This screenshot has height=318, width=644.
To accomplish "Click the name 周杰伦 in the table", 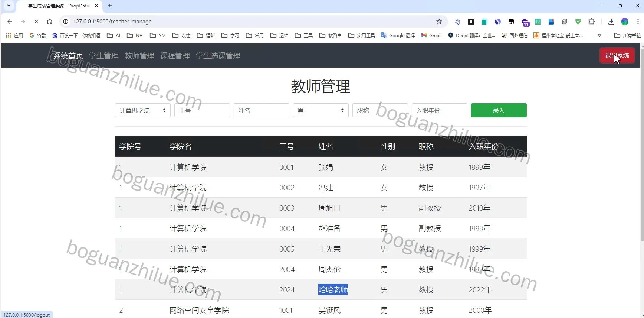I will 329,269.
